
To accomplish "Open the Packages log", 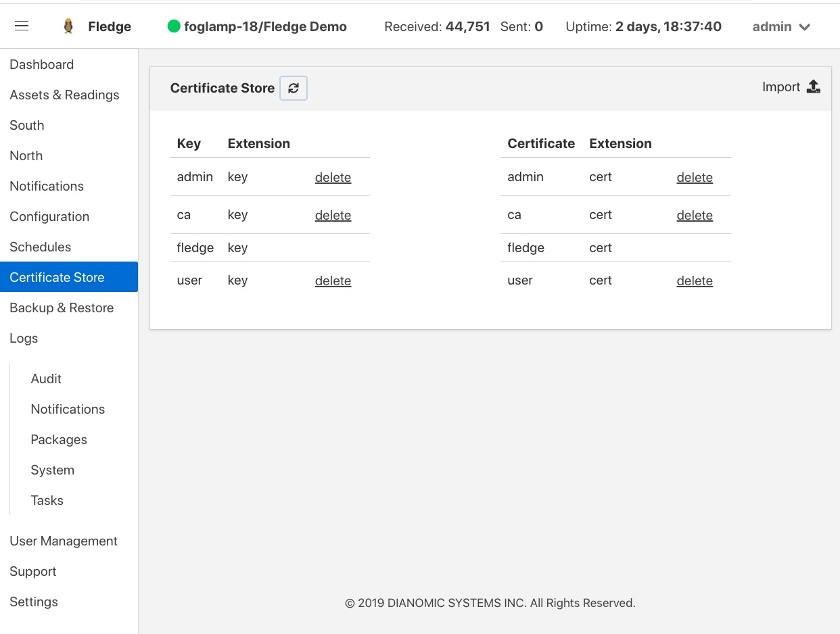I will click(59, 439).
